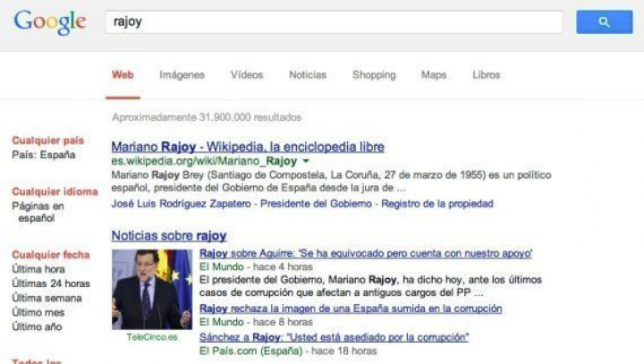The height and width of the screenshot is (364, 644).
Task: Click the blue search magnifier button
Action: coord(604,22)
